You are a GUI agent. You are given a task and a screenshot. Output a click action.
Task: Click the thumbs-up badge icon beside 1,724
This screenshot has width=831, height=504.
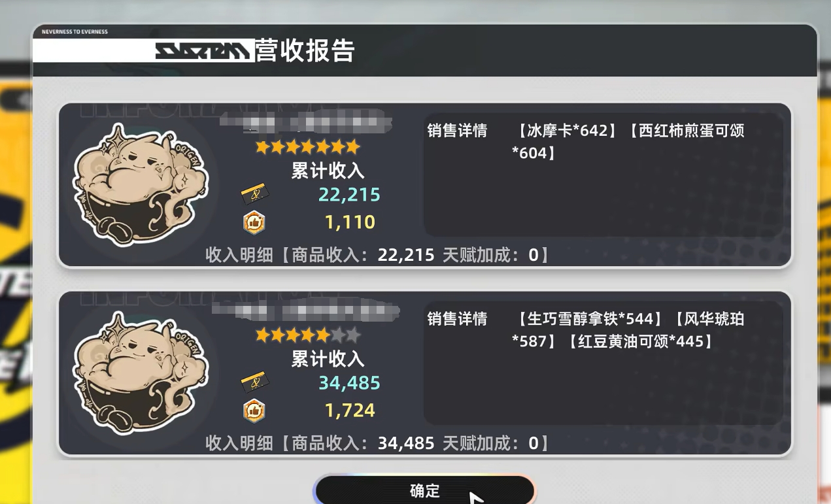tap(254, 411)
